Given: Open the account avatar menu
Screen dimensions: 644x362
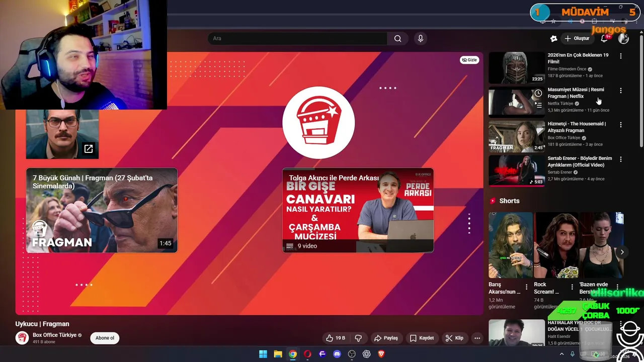Looking at the screenshot, I should pos(623,38).
